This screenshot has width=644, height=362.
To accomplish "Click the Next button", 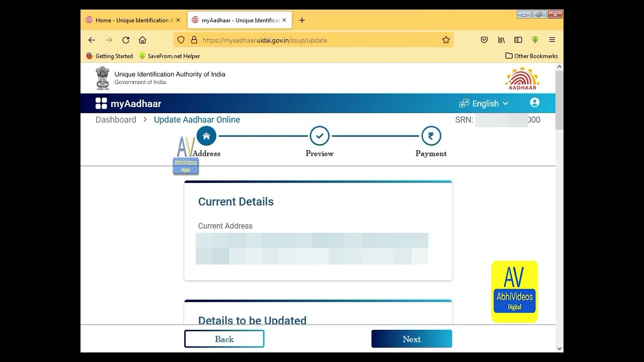I will click(412, 339).
